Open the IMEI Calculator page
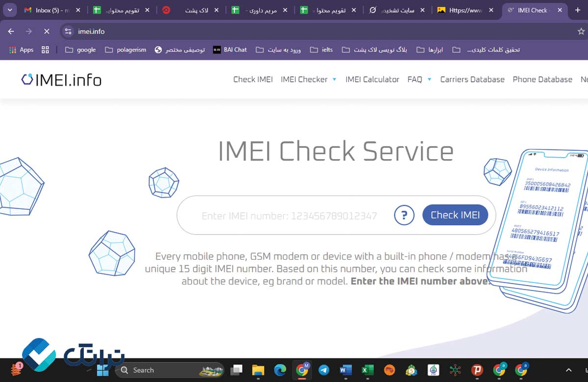Image resolution: width=588 pixels, height=382 pixels. coord(372,79)
